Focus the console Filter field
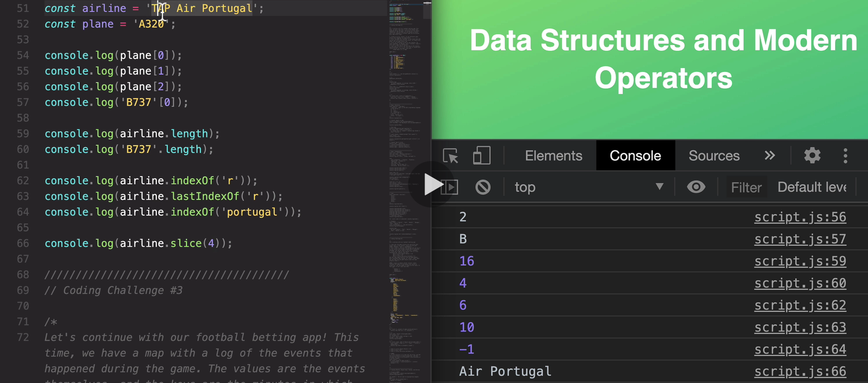This screenshot has height=383, width=868. point(746,187)
